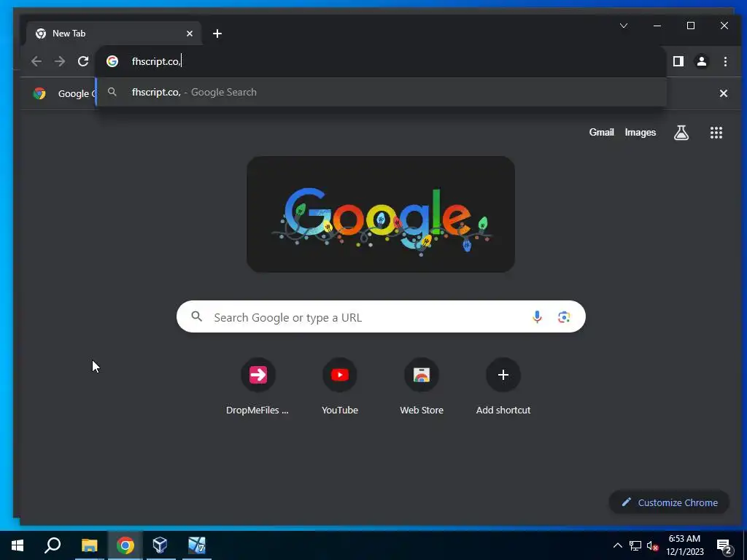Image resolution: width=747 pixels, height=560 pixels.
Task: Click the Search Google or type a URL box
Action: 381,316
